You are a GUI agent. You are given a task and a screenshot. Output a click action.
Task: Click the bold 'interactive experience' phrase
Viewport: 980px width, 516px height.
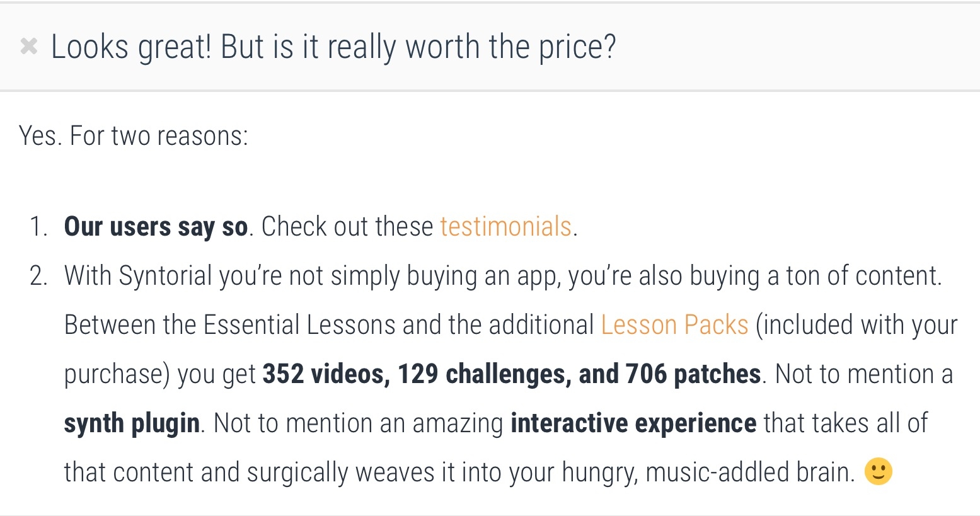pyautogui.click(x=633, y=423)
